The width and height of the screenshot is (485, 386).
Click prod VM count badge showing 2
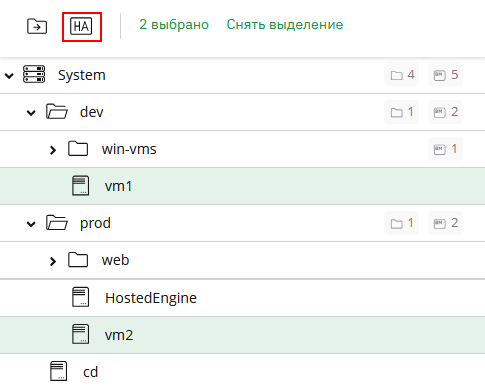tap(446, 223)
